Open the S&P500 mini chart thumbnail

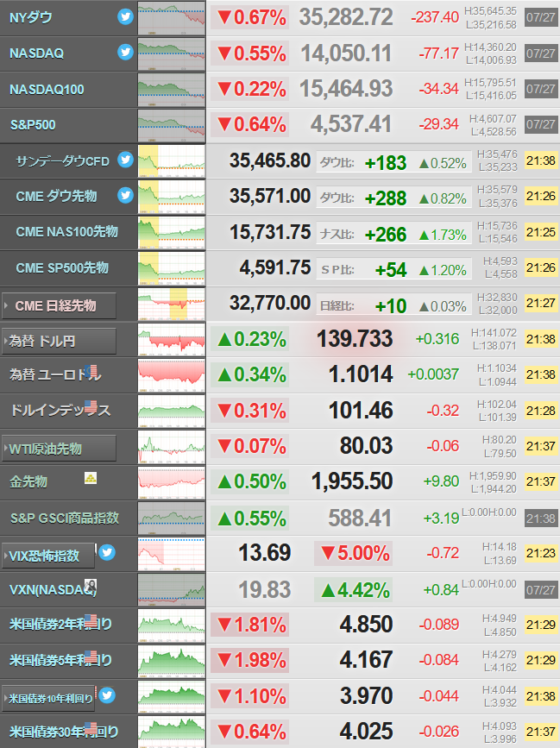click(x=172, y=125)
